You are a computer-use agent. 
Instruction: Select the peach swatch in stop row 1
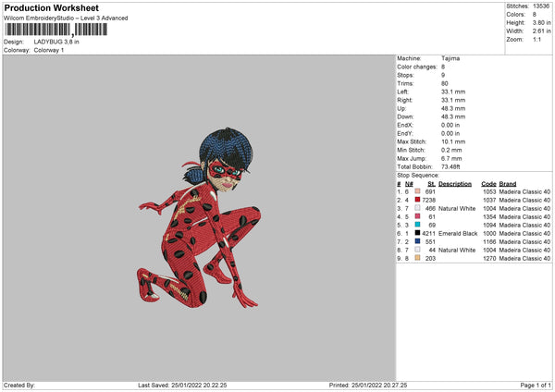tap(418, 191)
